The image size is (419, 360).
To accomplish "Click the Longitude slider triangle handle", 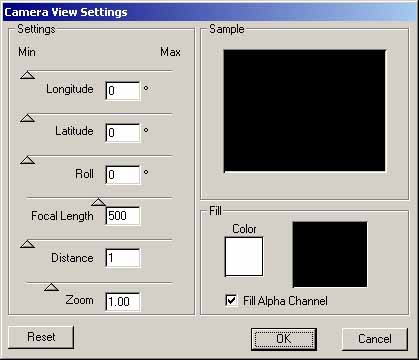I will click(27, 75).
